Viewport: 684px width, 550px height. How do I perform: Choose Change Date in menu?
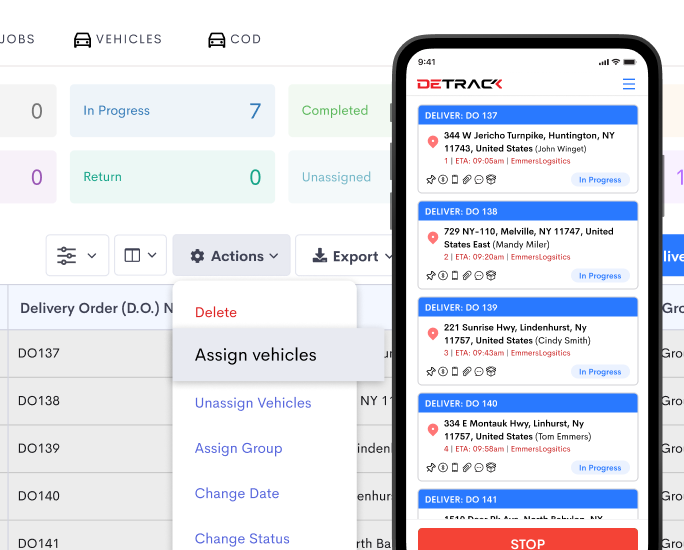point(237,493)
